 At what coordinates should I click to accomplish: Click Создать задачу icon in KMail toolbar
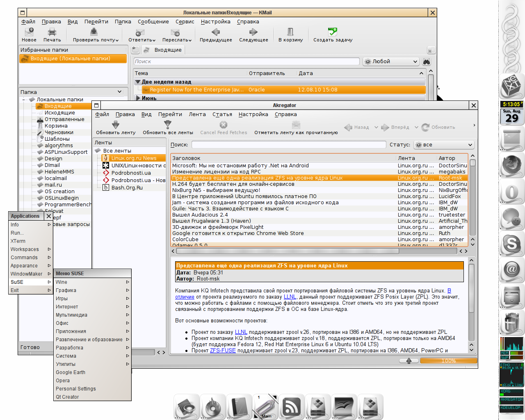tap(333, 32)
